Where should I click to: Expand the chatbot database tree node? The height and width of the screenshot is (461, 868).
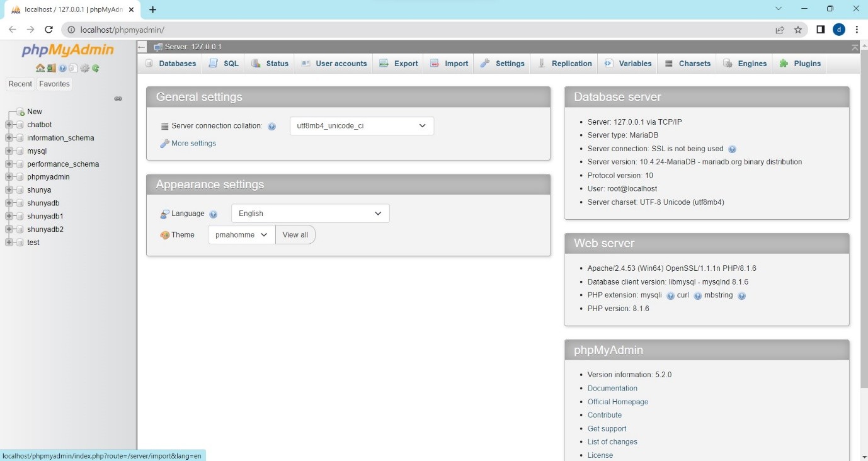tap(9, 125)
